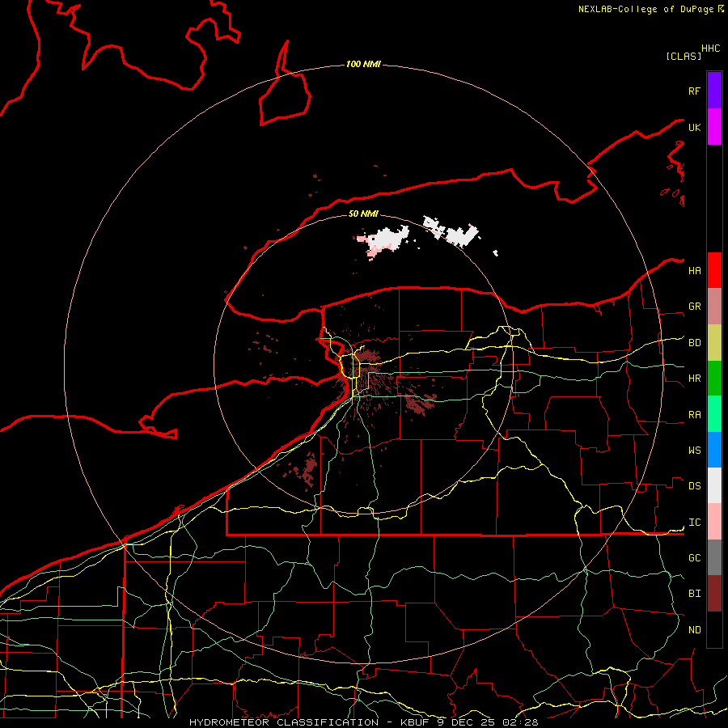Screen dimensions: 728x728
Task: Click the HA red legend swatch
Action: pos(714,270)
